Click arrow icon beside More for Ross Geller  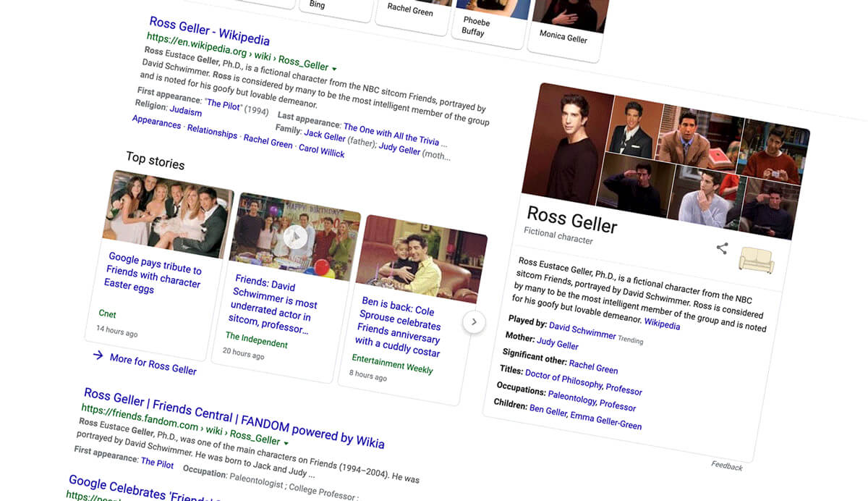[98, 355]
